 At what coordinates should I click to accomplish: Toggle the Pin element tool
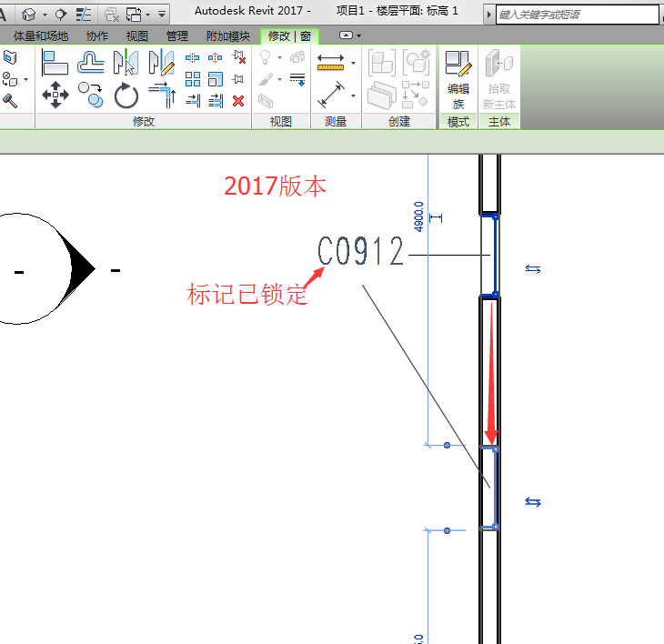pos(238,79)
